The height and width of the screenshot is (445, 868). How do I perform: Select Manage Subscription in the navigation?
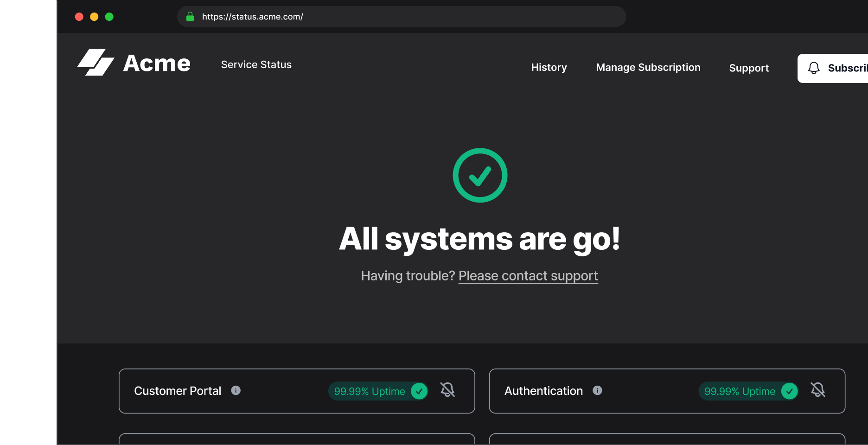coord(648,67)
